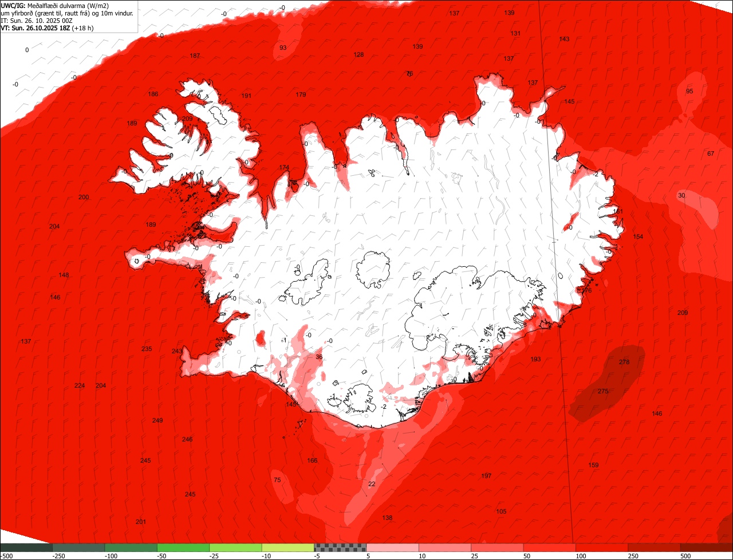The width and height of the screenshot is (733, 560).
Task: Click the value 22 in the pink plume
Action: coord(372,484)
